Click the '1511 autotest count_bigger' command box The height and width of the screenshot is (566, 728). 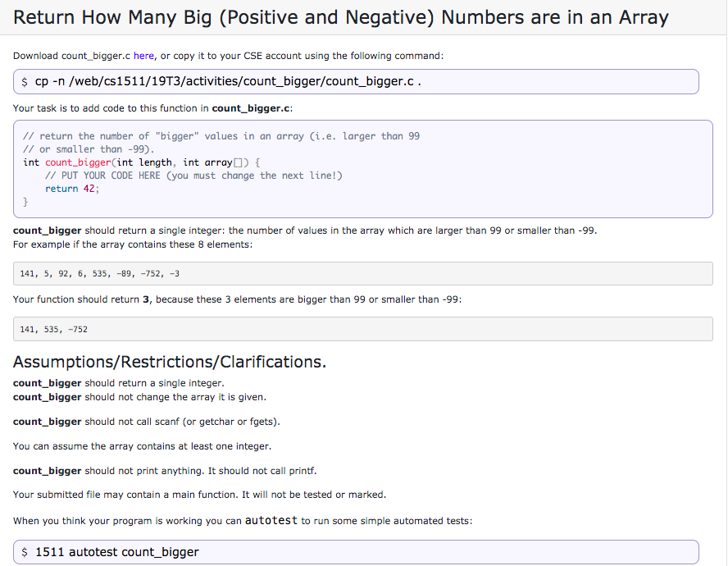click(356, 551)
